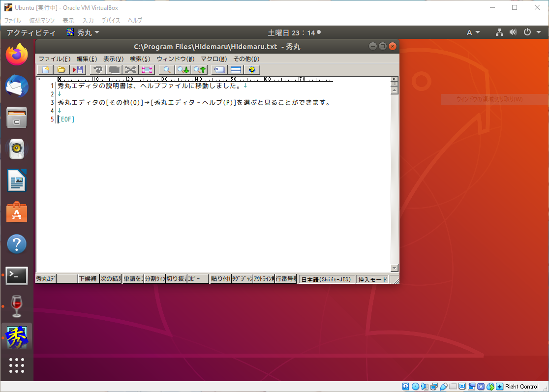
Task: Click the grayed Copy toolbar icon
Action: pyautogui.click(x=114, y=70)
